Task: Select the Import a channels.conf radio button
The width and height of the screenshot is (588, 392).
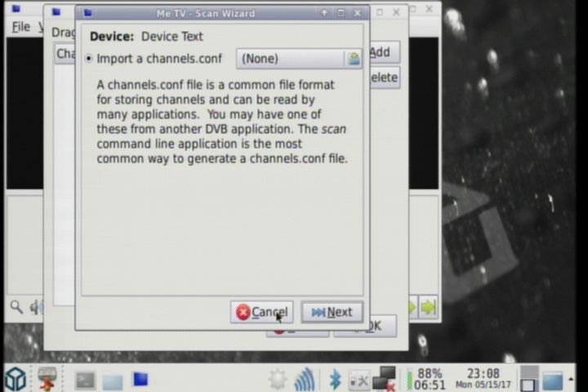Action: pyautogui.click(x=89, y=59)
